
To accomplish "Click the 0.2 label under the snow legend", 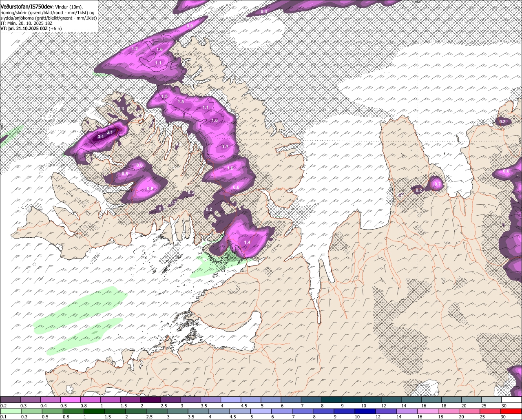I will click(x=3, y=406).
